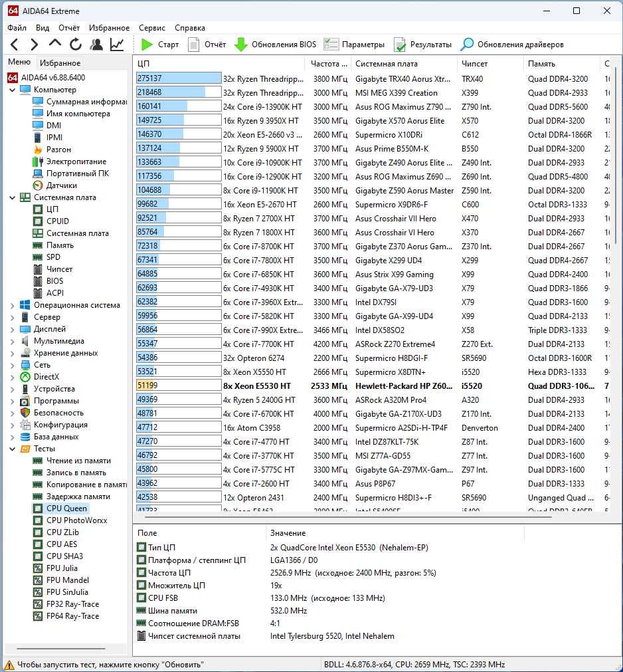The height and width of the screenshot is (672, 623).
Task: Collapse the Тесты tree node
Action: point(12,449)
